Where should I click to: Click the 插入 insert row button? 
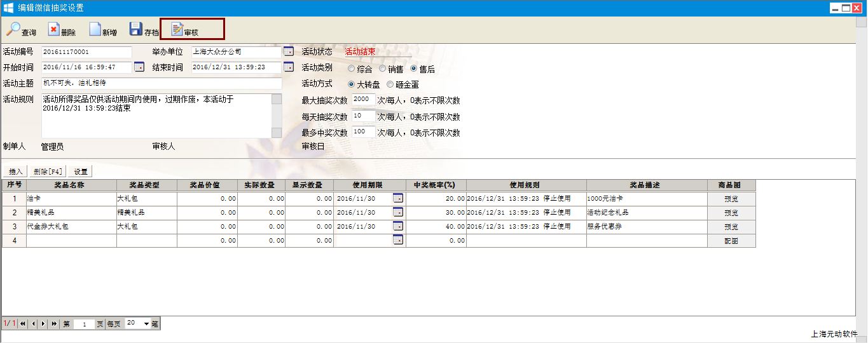[15, 171]
